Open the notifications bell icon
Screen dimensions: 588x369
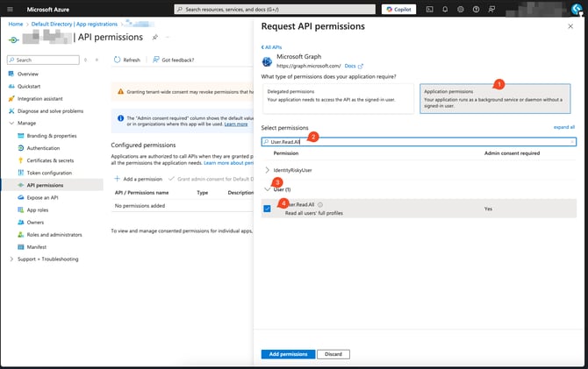447,9
